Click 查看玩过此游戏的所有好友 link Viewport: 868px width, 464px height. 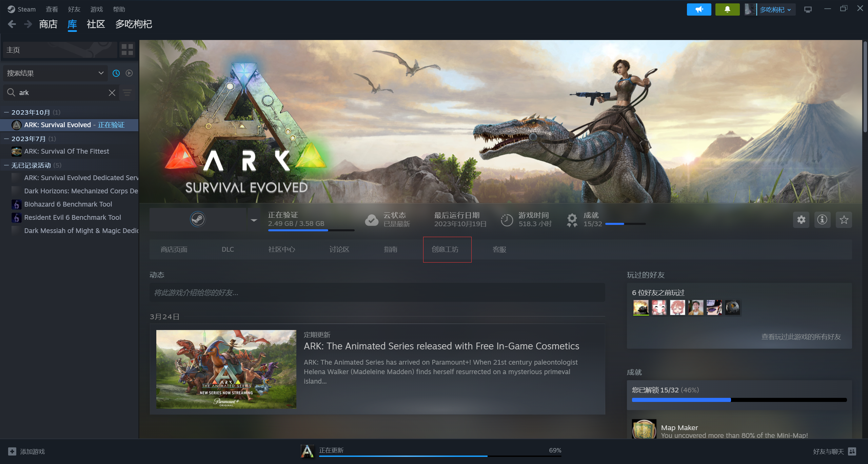coord(801,337)
